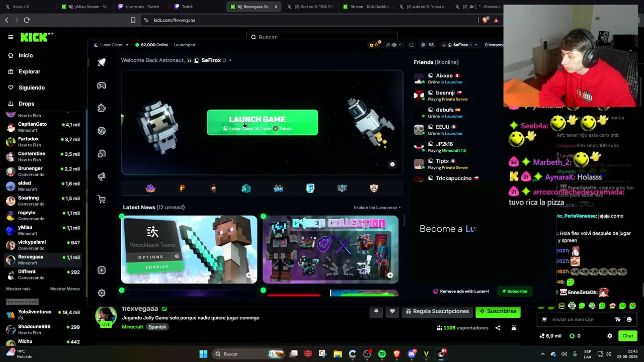Share the flexvegaaa stream
The width and height of the screenshot is (644, 362).
(x=498, y=328)
